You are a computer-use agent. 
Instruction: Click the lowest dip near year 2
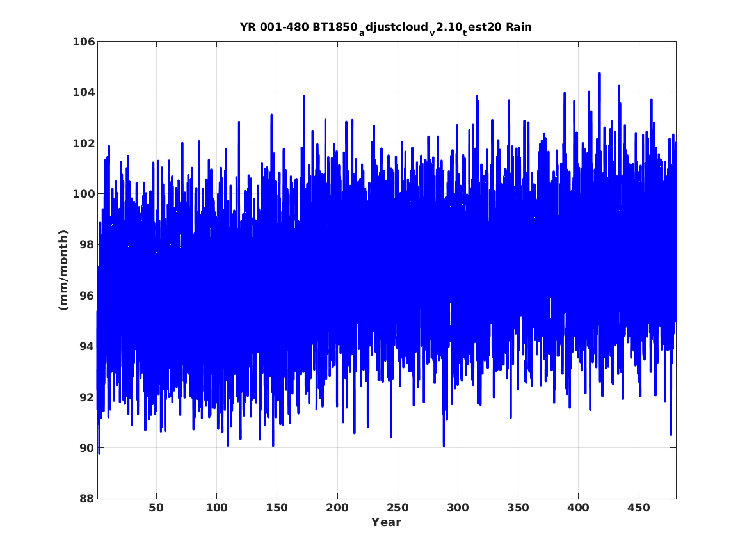[x=99, y=453]
